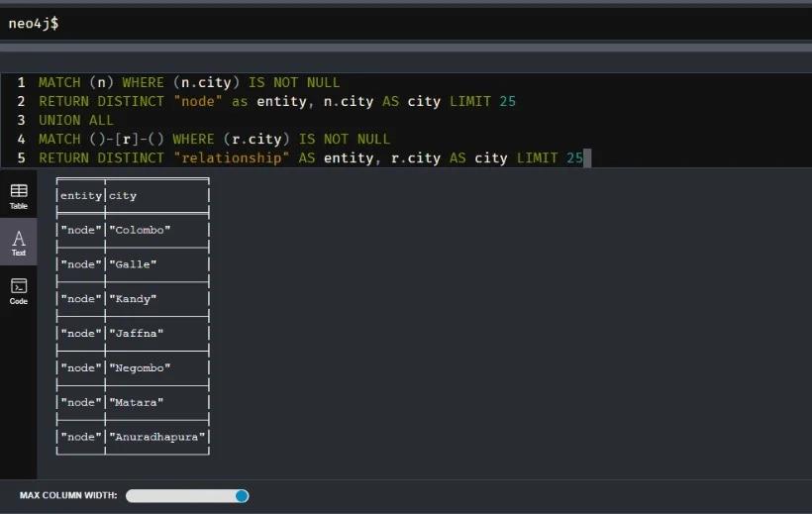Adjust the Max Column Width slider handle

(242, 496)
